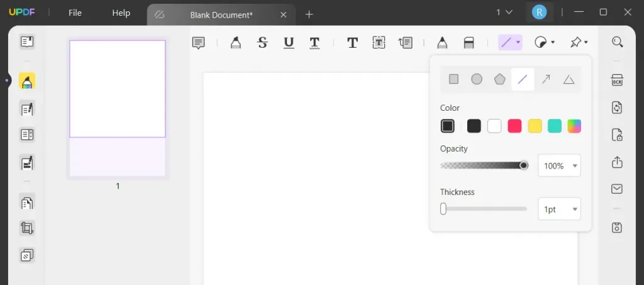Choose the Line shape option
The height and width of the screenshot is (285, 644).
(523, 79)
